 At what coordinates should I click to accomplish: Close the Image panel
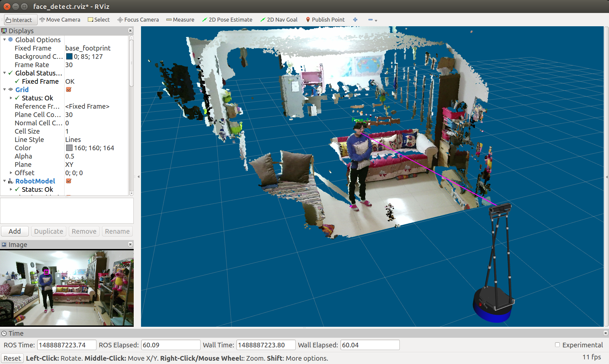pyautogui.click(x=130, y=245)
